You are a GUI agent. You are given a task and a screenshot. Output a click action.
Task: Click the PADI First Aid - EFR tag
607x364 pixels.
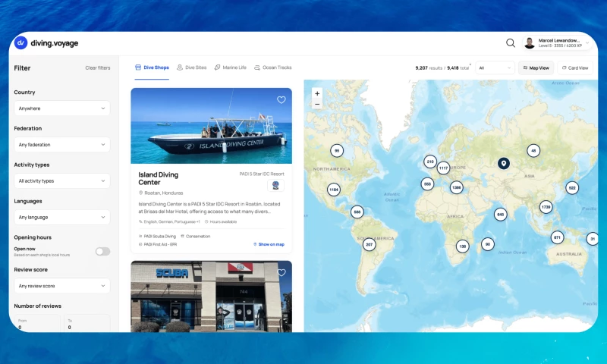click(158, 244)
